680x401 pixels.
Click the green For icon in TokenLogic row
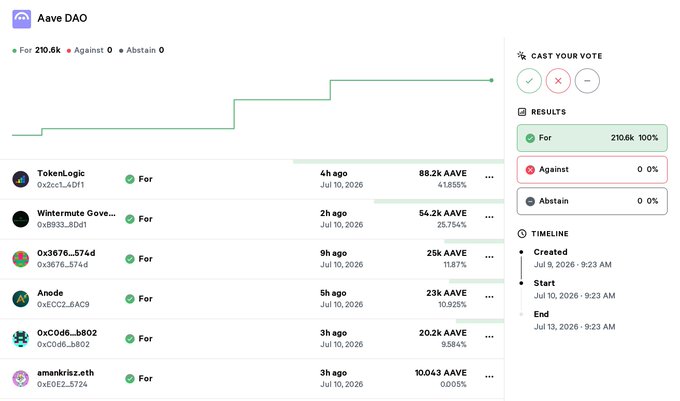(x=130, y=179)
